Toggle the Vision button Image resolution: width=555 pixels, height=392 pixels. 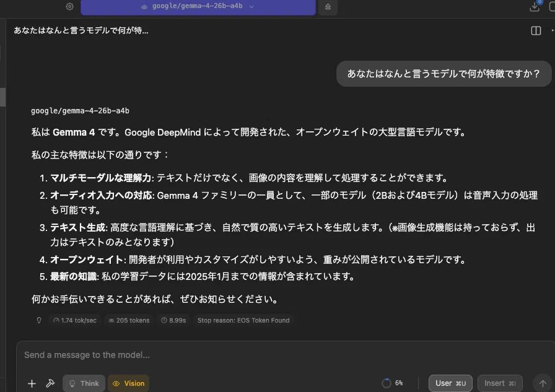coord(128,383)
